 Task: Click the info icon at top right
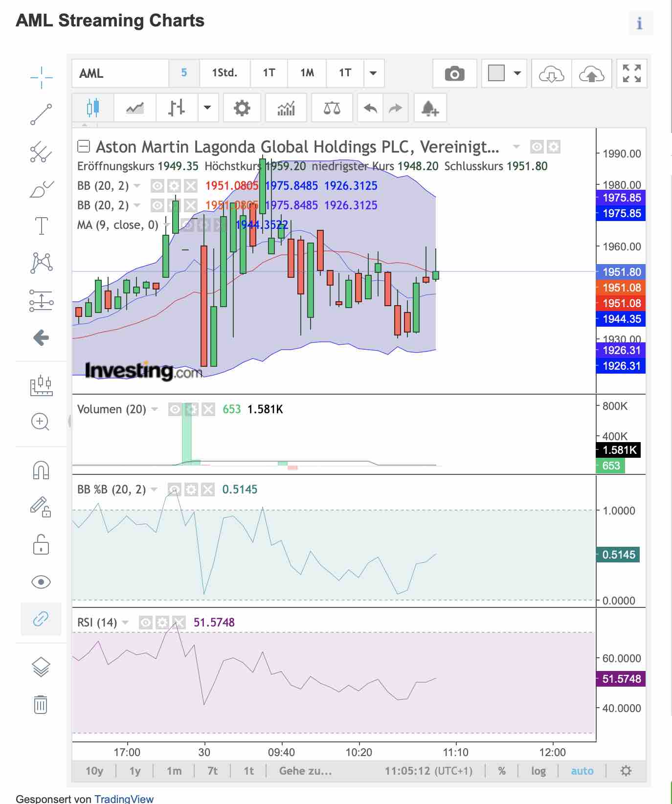(640, 23)
